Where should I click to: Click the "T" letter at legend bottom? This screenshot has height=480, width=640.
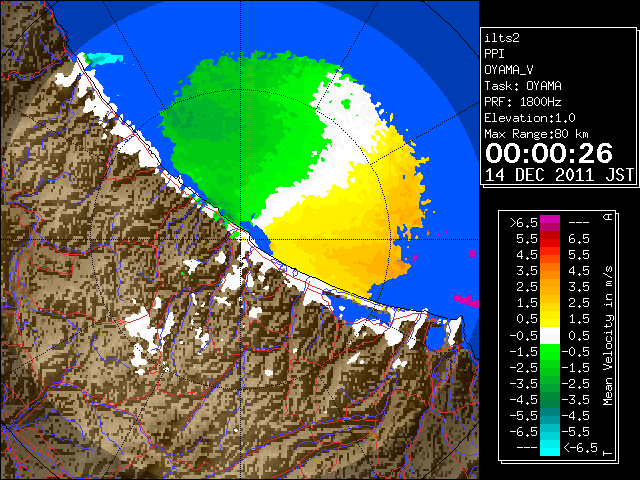tap(608, 453)
